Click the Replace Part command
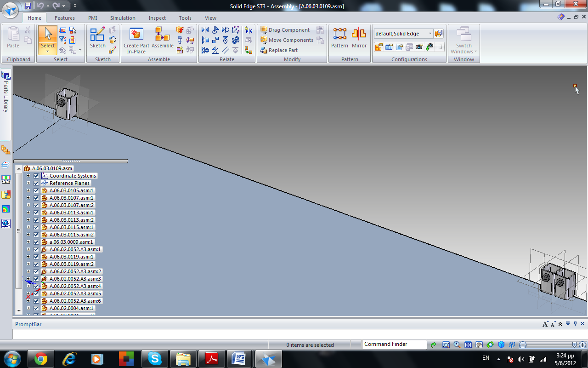The image size is (588, 368). pyautogui.click(x=279, y=50)
